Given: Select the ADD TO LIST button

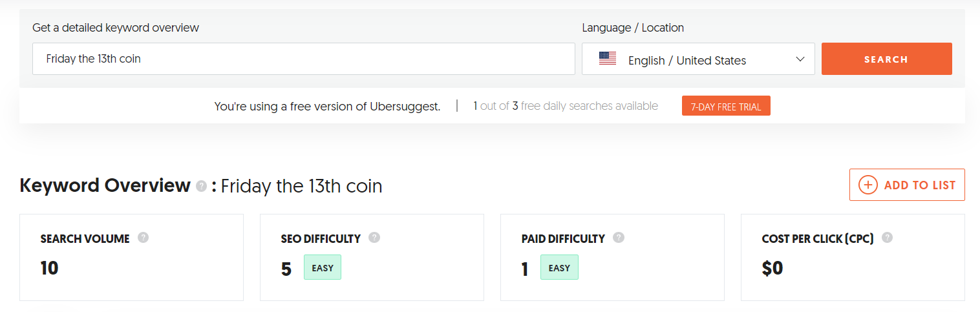Looking at the screenshot, I should point(907,185).
